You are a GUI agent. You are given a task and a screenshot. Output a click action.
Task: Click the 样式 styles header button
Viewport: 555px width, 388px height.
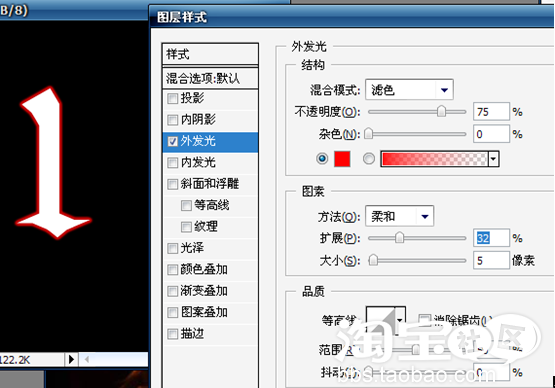(210, 54)
